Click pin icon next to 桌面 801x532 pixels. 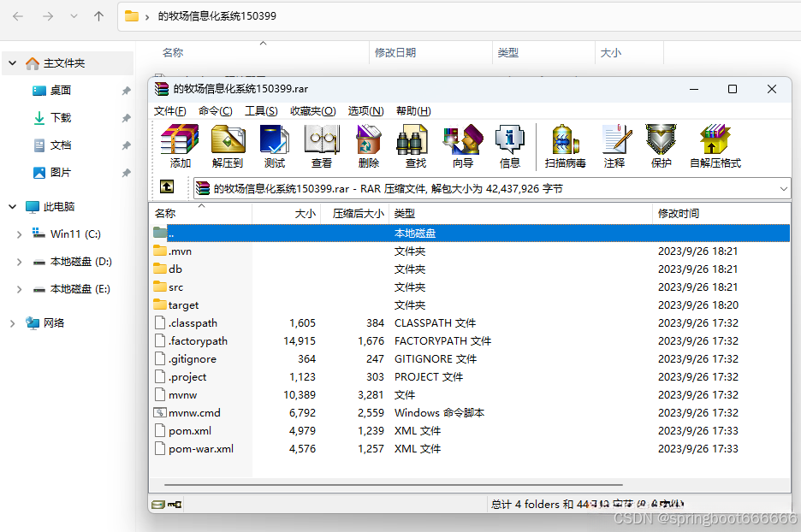pos(126,91)
